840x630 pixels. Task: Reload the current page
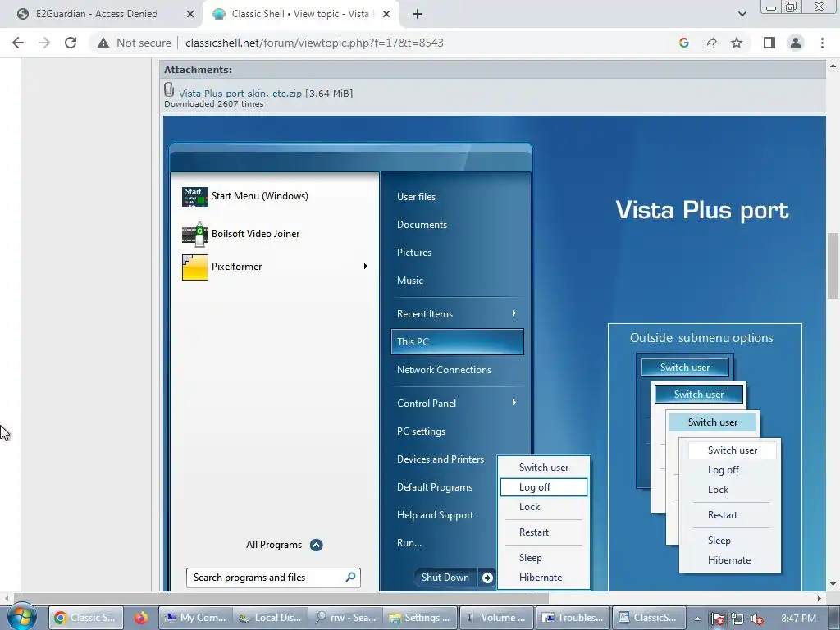click(71, 43)
